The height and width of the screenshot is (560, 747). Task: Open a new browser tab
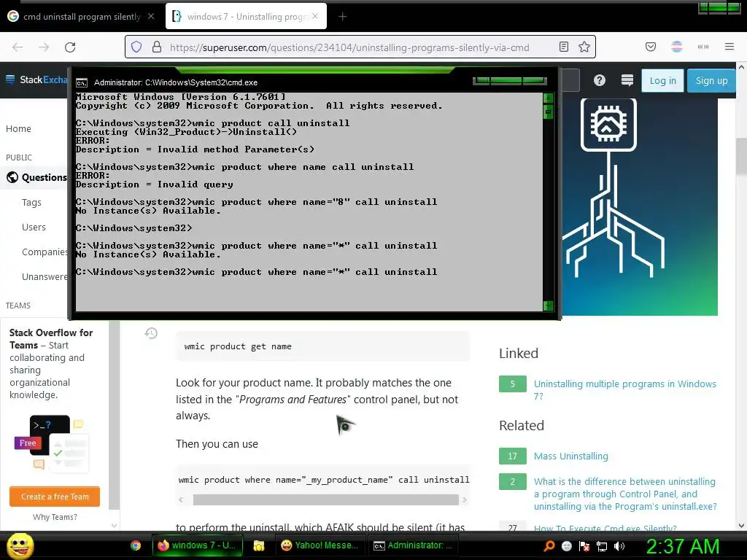343,17
